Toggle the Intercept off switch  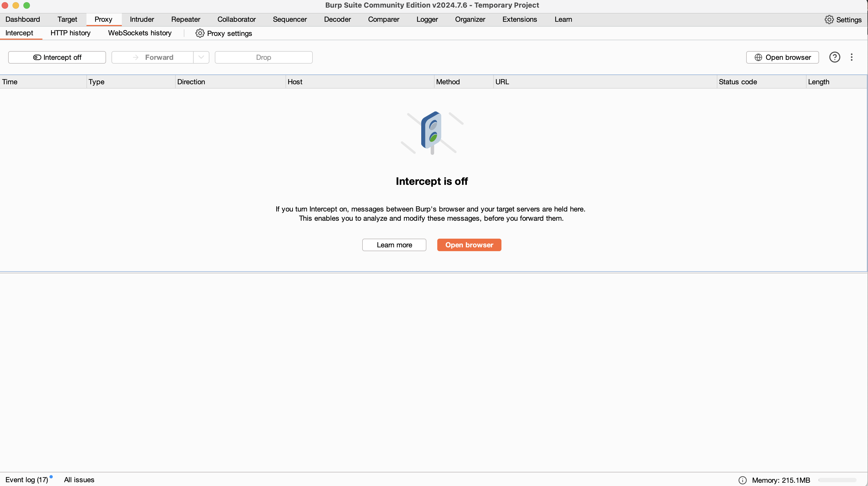pos(57,57)
